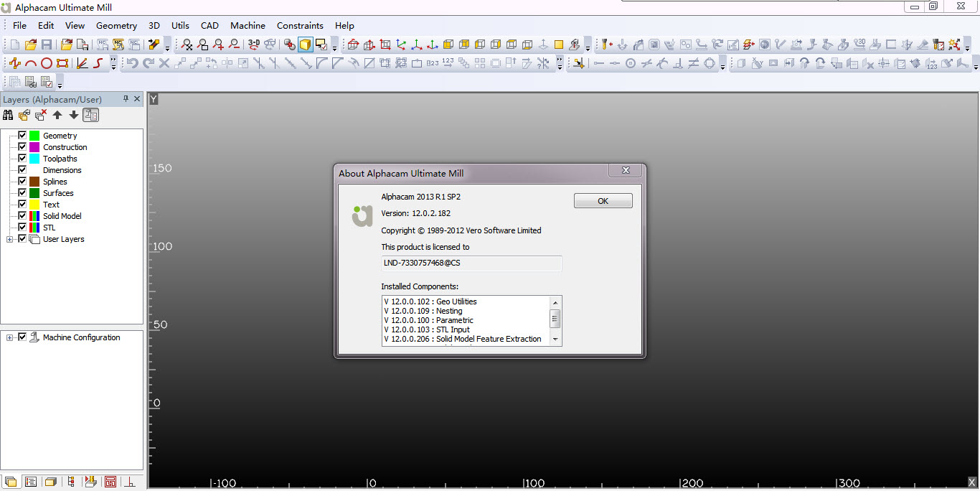The height and width of the screenshot is (491, 980).
Task: Click the Save floppy disk icon
Action: pos(47,45)
